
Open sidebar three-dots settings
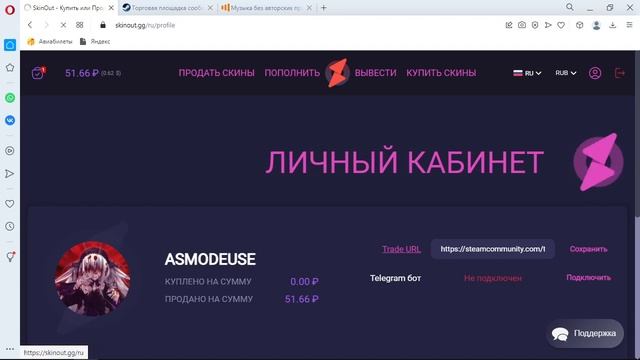pos(10,349)
